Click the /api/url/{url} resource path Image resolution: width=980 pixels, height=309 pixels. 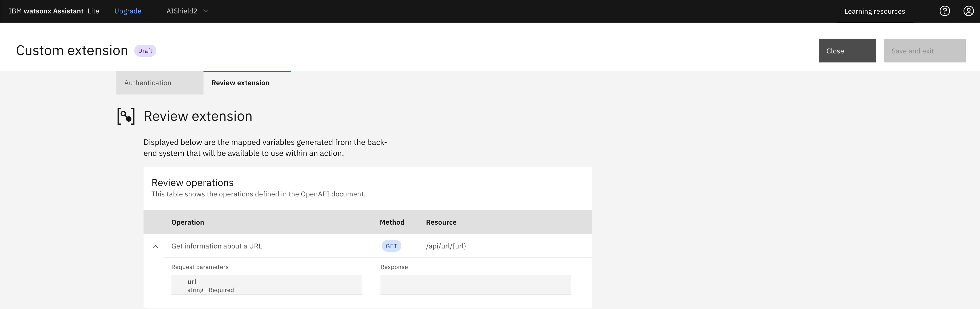pyautogui.click(x=446, y=246)
